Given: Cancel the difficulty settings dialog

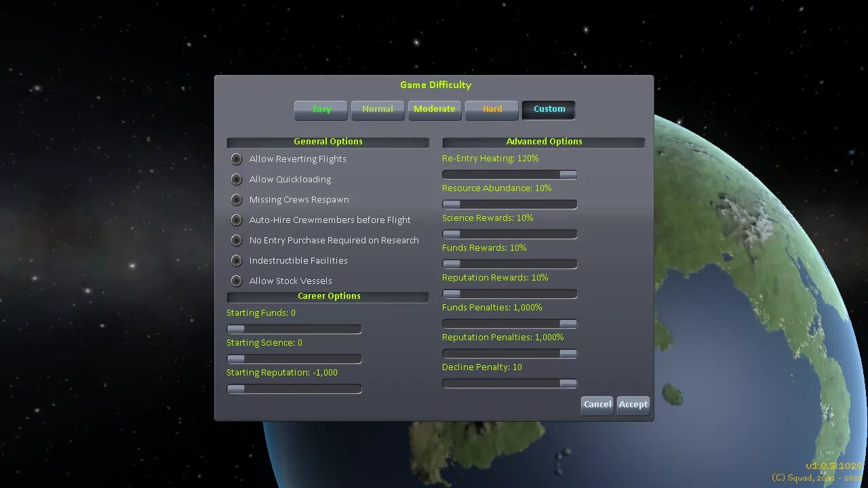Looking at the screenshot, I should (597, 405).
